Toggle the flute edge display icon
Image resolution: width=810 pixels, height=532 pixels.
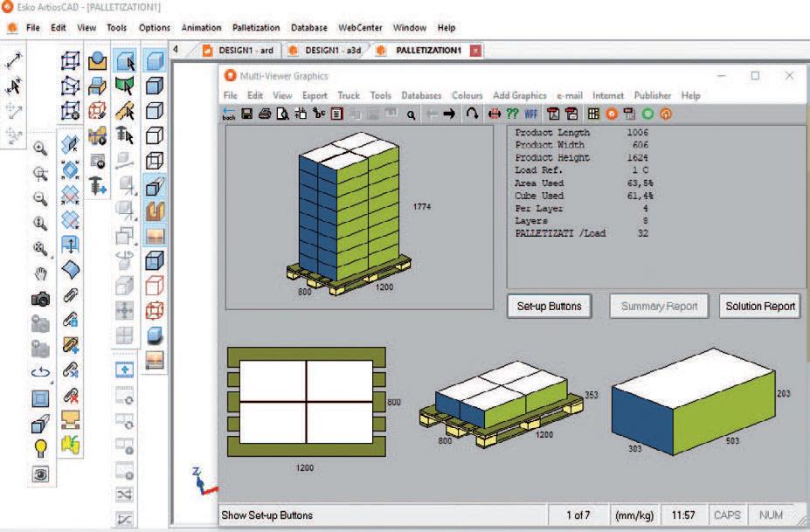click(x=154, y=211)
